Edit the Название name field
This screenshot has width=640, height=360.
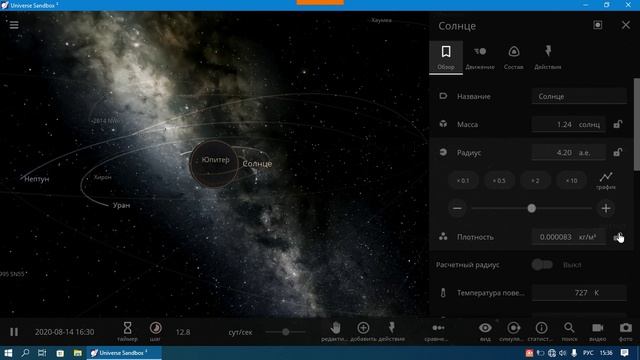[579, 96]
